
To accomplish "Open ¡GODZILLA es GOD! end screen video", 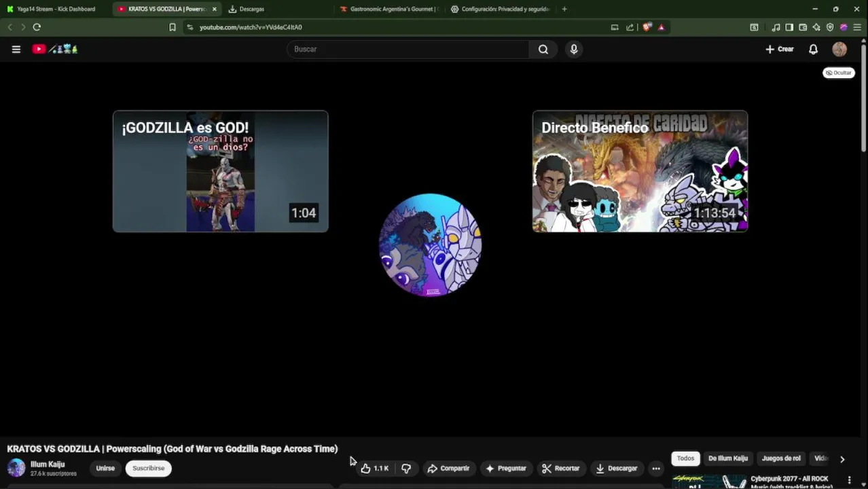I will pyautogui.click(x=221, y=171).
